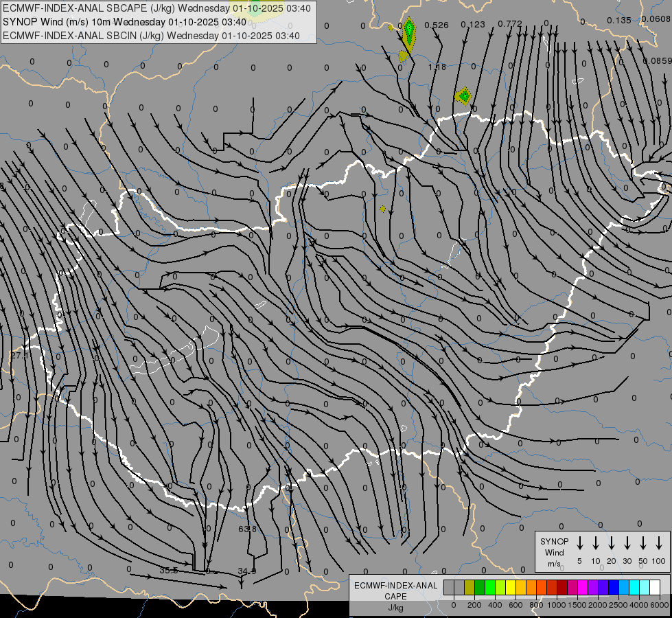Click the wind arrow above the 100 label
The width and height of the screenshot is (672, 618).
[659, 543]
